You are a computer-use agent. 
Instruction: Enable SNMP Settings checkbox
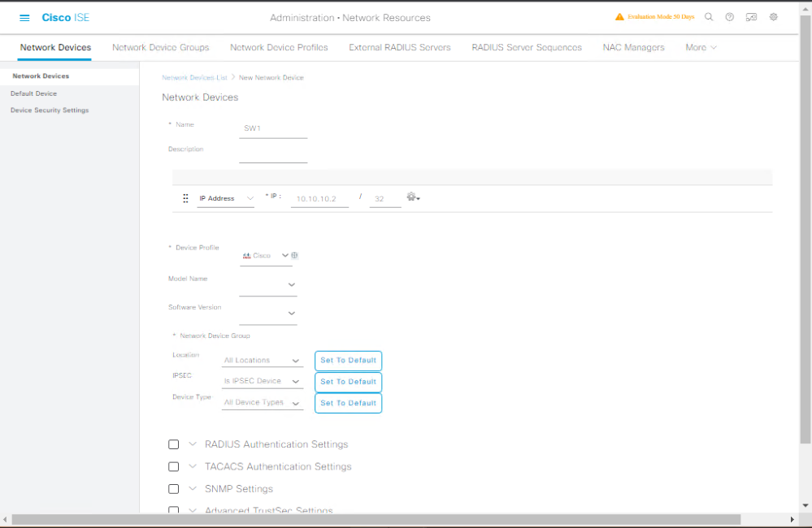pyautogui.click(x=173, y=489)
